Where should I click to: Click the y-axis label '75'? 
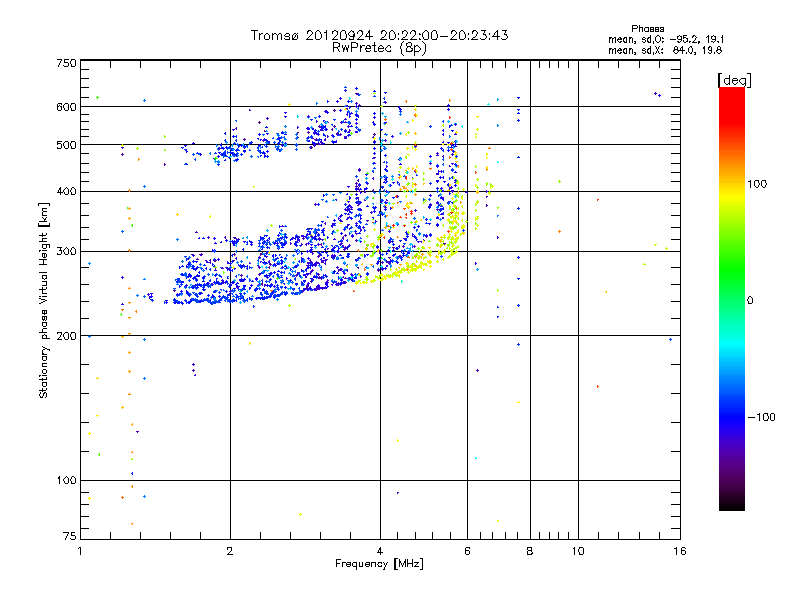[x=70, y=536]
